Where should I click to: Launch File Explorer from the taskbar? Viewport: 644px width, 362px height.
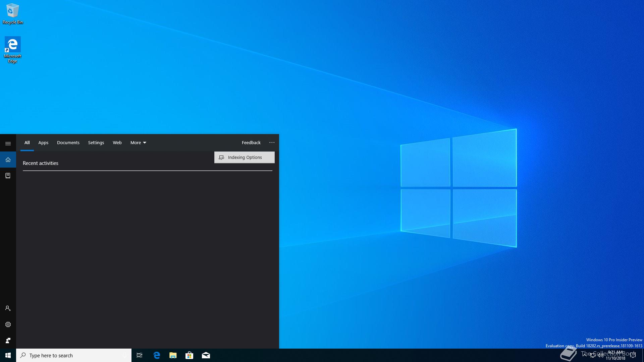[173, 355]
